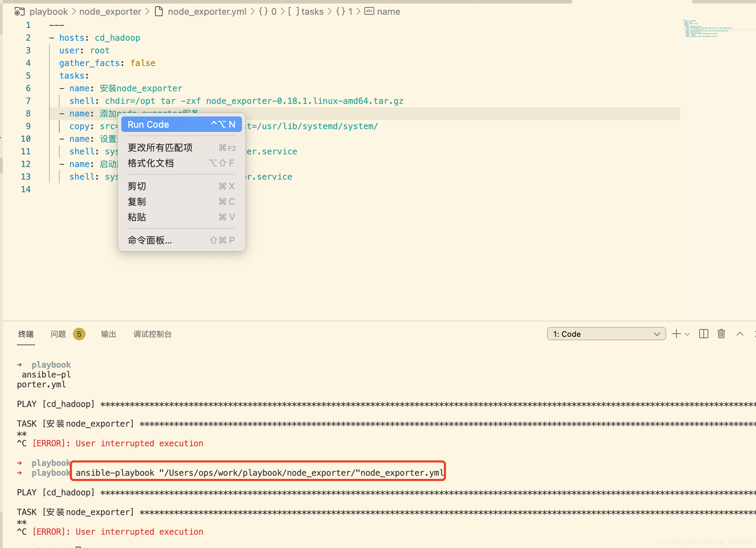Click the abc string icon in breadcrumb
This screenshot has height=548, width=756.
coord(369,11)
